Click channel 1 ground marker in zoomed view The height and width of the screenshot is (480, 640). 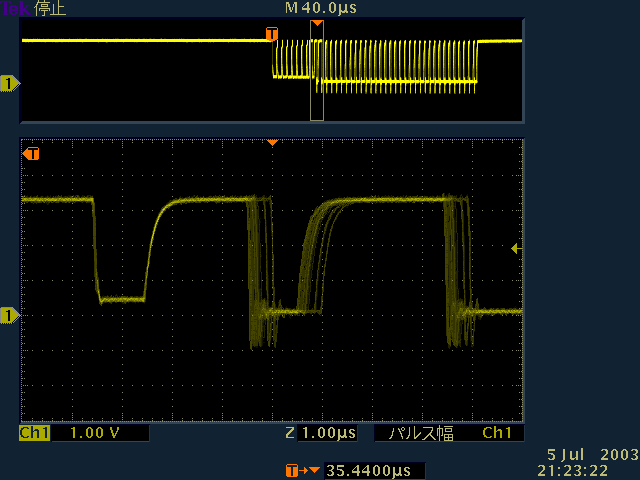coord(10,316)
